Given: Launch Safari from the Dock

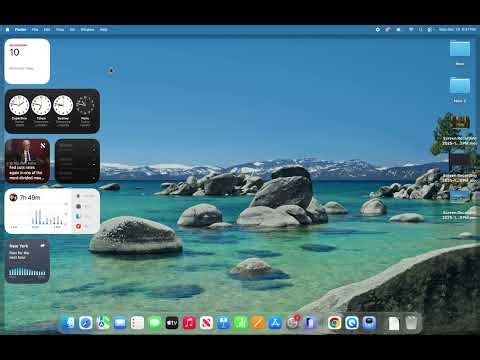Looking at the screenshot, I should 86,323.
